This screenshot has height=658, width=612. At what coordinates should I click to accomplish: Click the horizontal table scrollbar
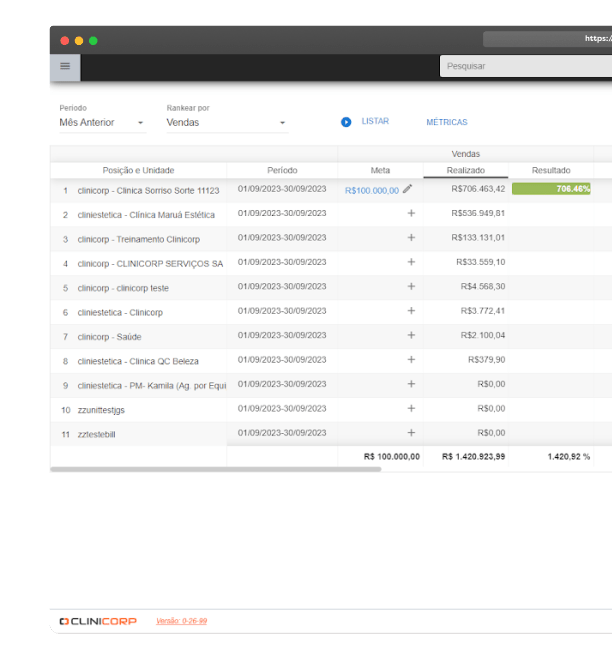[x=215, y=469]
